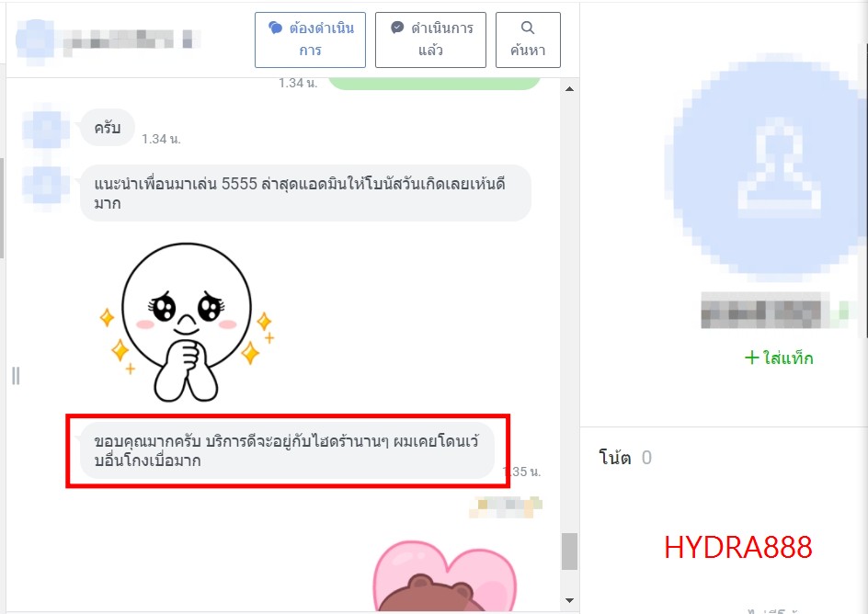
Task: Click the green plus ใส่แท็ก link
Action: (x=778, y=358)
